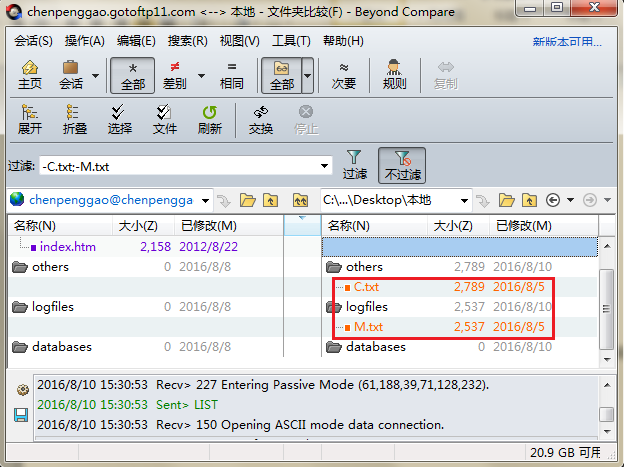Open the back history dropdown arrow
Image resolution: width=624 pixels, height=467 pixels.
pyautogui.click(x=570, y=200)
